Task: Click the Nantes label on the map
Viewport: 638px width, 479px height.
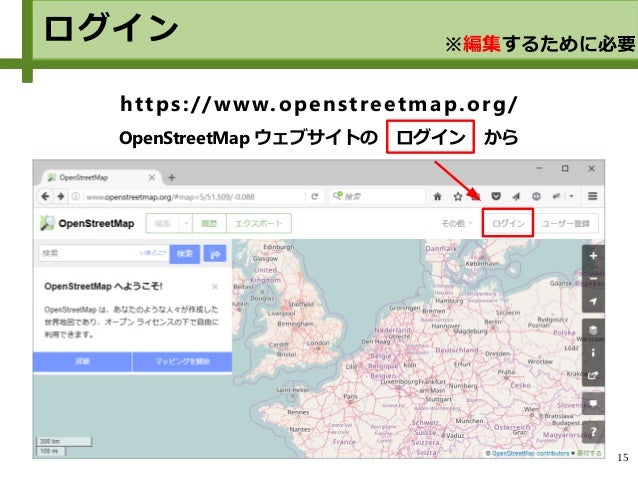Action: [x=300, y=429]
